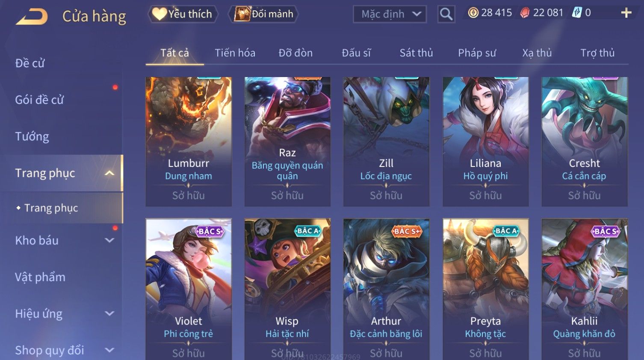Screen dimensions: 644x360
Task: Open the Mặc định sort dropdown
Action: coord(390,14)
